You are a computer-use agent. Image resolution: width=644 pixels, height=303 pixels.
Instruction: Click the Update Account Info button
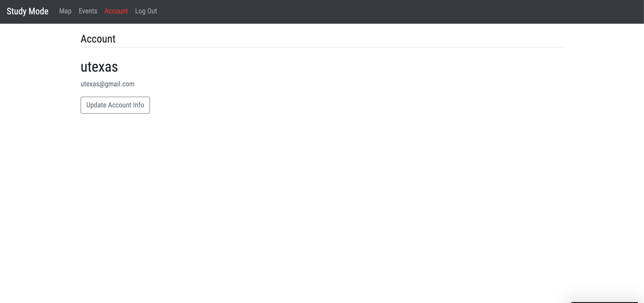[115, 105]
